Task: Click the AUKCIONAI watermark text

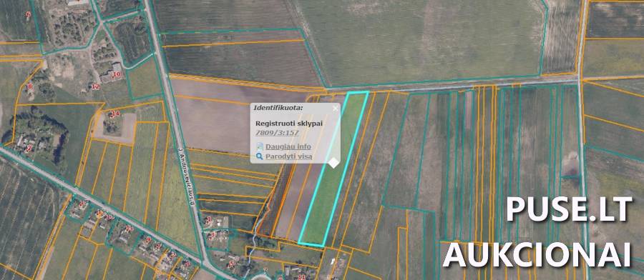Action: click(537, 254)
